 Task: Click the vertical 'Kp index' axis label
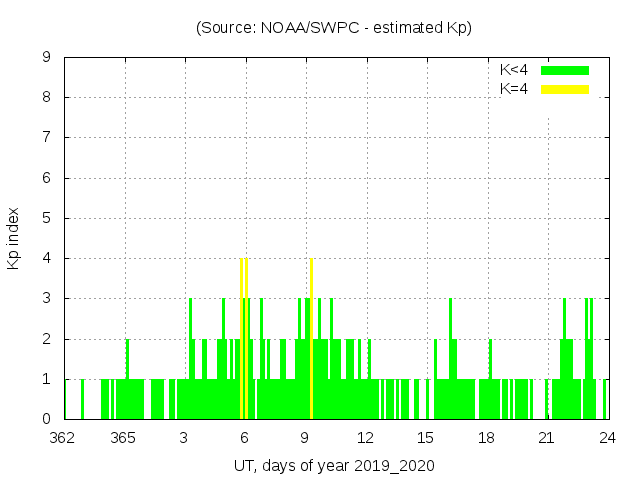coord(14,239)
